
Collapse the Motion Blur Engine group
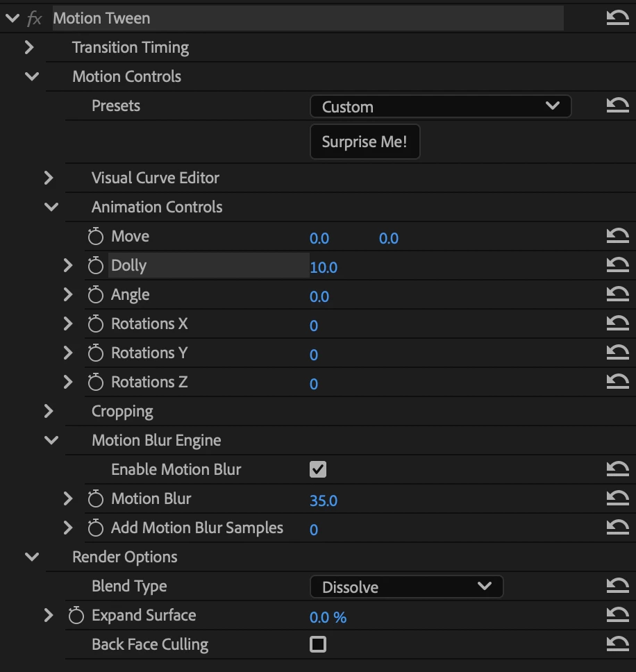pyautogui.click(x=51, y=439)
